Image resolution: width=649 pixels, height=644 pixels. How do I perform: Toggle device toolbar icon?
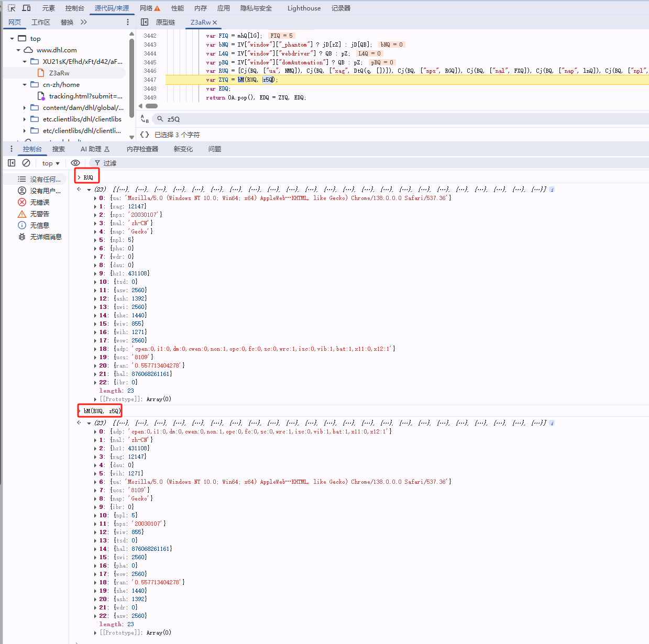click(x=26, y=8)
